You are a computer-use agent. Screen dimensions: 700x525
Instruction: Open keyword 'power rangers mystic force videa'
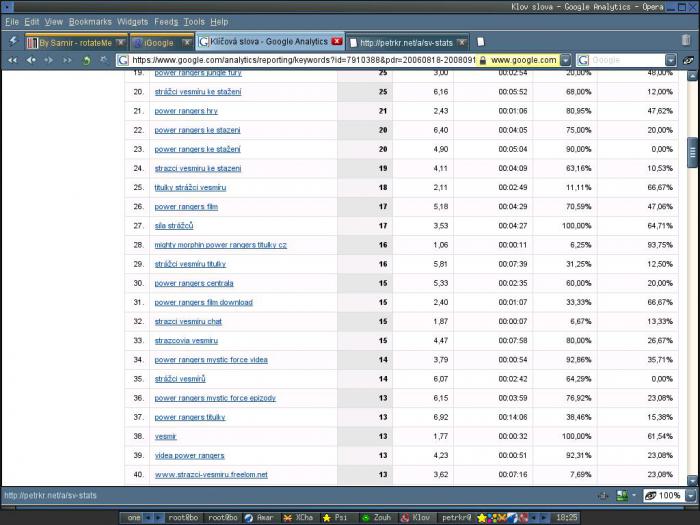[211, 360]
